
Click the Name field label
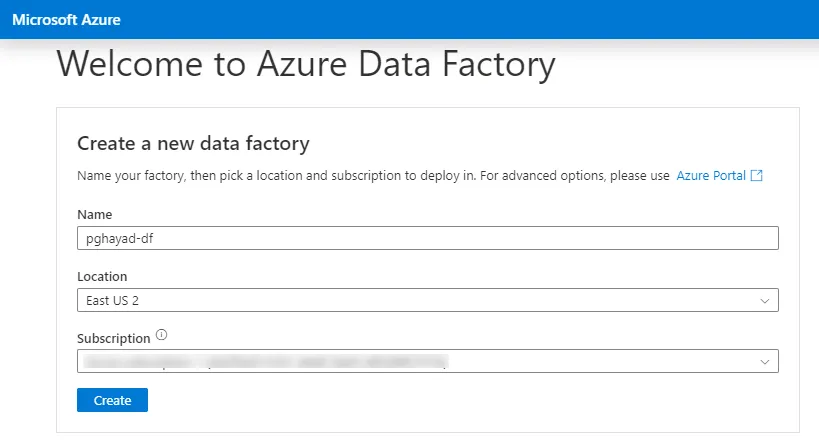(94, 215)
